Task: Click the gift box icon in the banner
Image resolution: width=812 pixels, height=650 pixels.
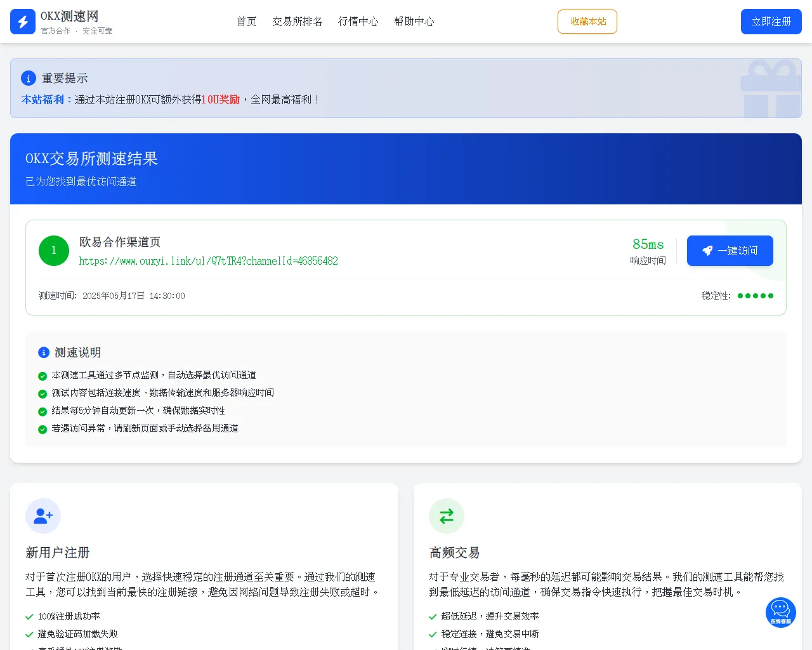Action: click(x=771, y=89)
